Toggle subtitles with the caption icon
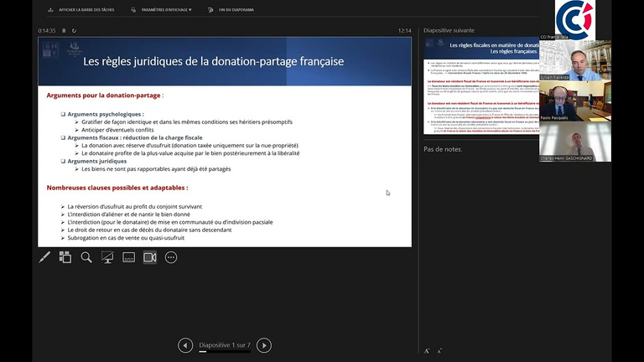Image resolution: width=644 pixels, height=362 pixels. coord(128,257)
